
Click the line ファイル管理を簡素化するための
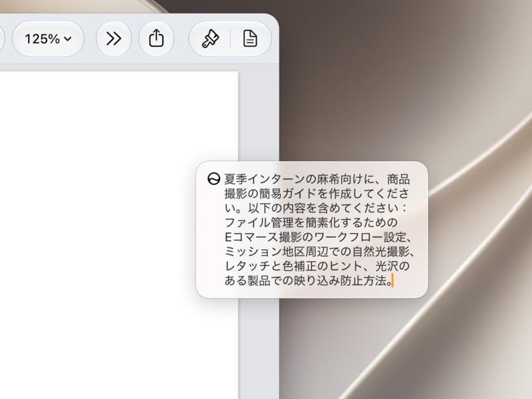point(311,222)
